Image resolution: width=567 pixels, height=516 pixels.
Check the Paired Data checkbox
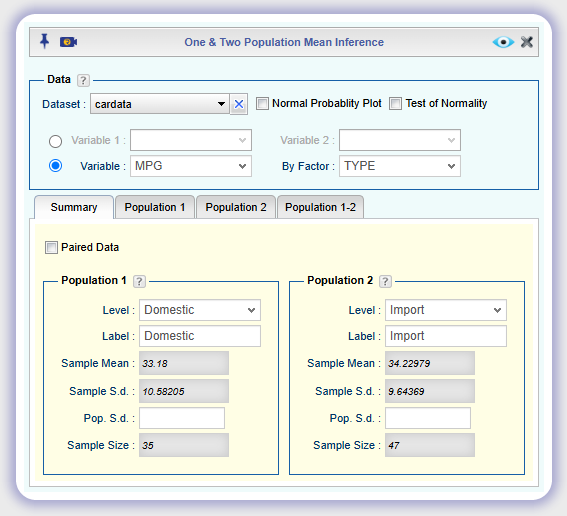pyautogui.click(x=51, y=248)
